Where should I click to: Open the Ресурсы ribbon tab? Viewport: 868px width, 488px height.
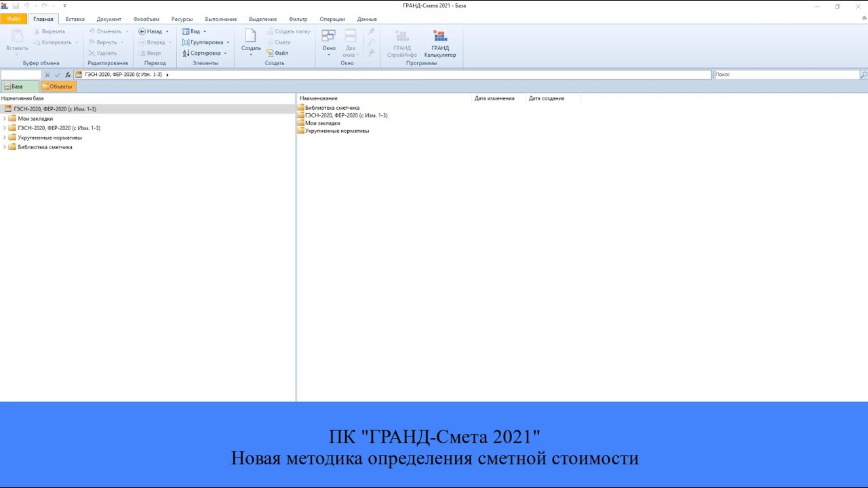pos(182,19)
